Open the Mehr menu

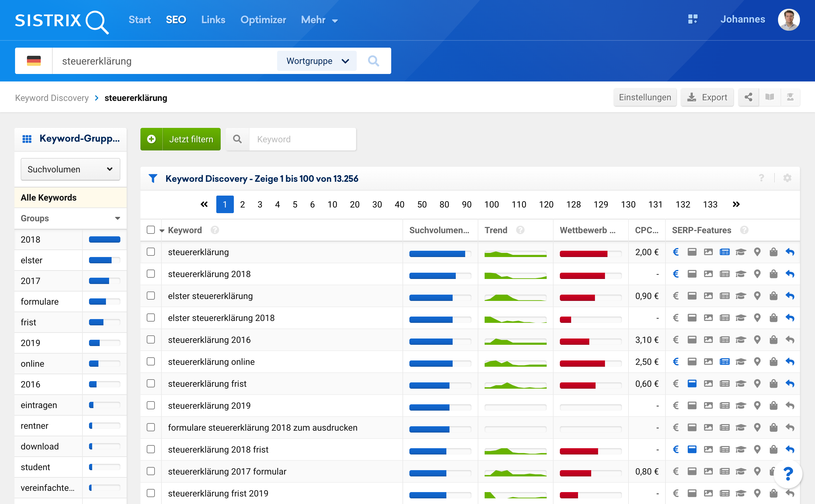[x=319, y=20]
